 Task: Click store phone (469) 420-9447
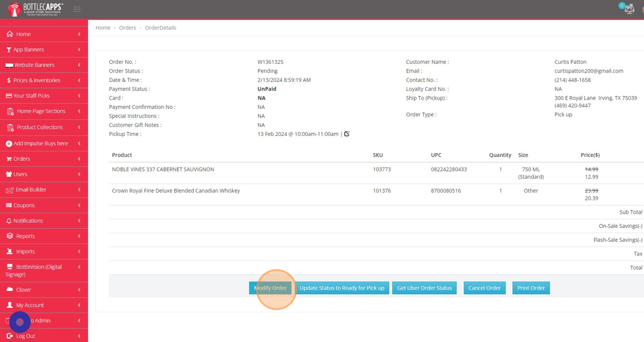(573, 105)
